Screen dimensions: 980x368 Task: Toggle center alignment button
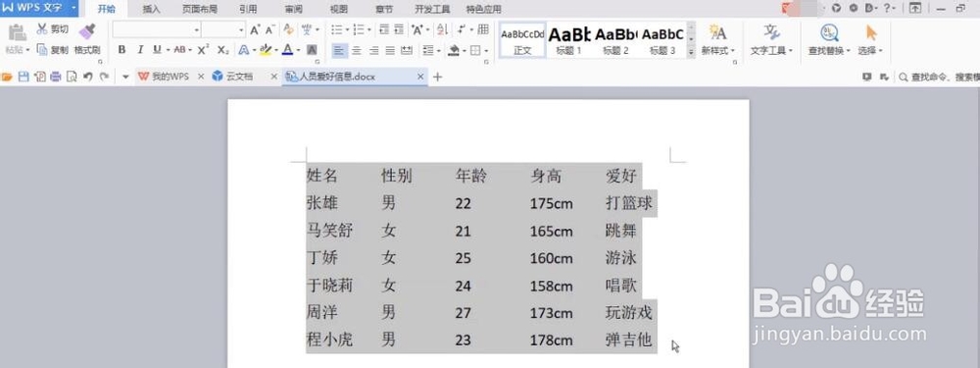pyautogui.click(x=357, y=50)
